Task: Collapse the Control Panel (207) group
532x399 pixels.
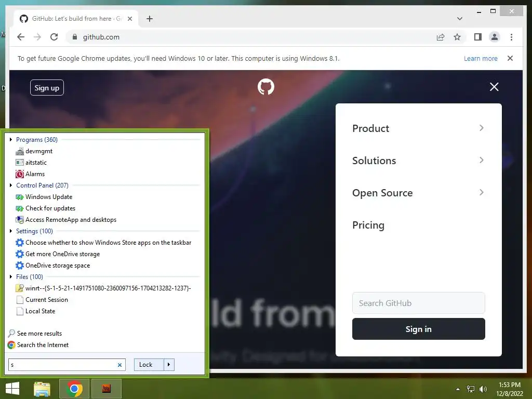Action: pyautogui.click(x=11, y=185)
